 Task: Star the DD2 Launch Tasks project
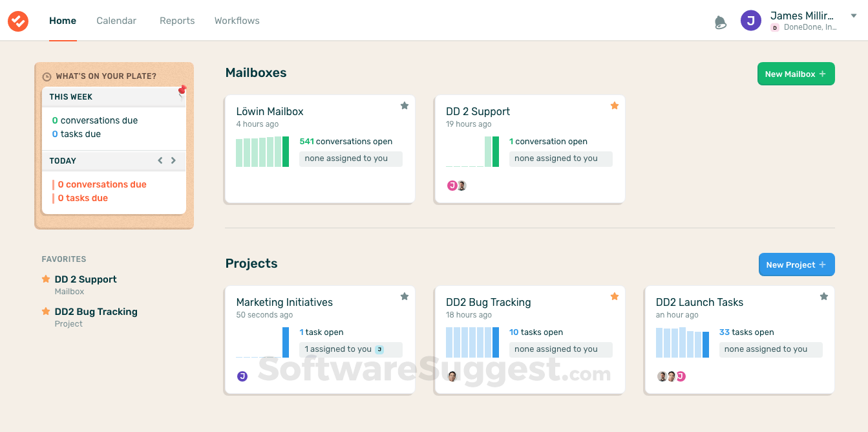click(x=824, y=296)
